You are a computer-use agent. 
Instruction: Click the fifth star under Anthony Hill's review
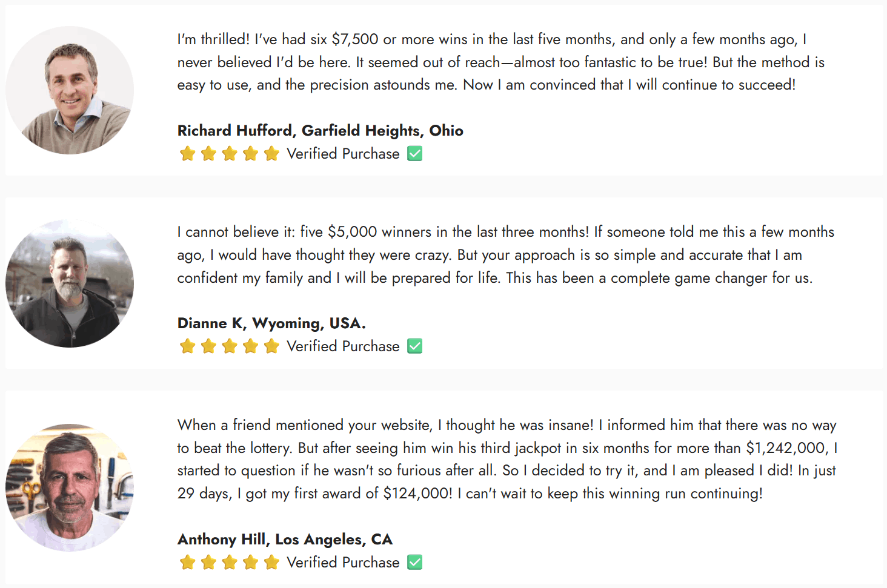click(x=271, y=563)
